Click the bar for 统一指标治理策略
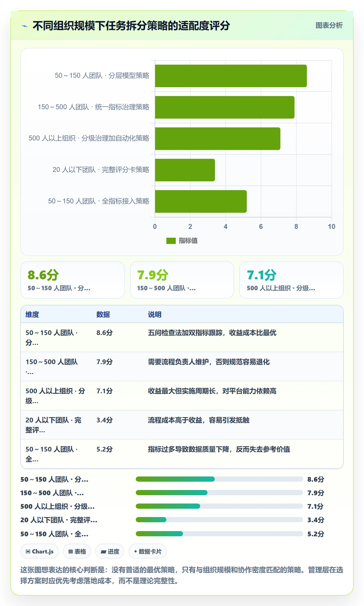This screenshot has width=364, height=606. [x=225, y=107]
